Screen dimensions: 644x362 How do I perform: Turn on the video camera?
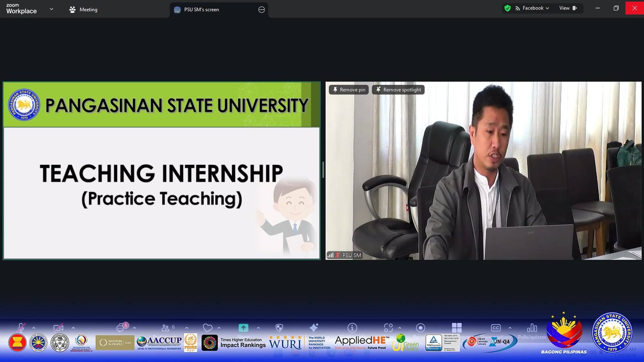tap(58, 328)
